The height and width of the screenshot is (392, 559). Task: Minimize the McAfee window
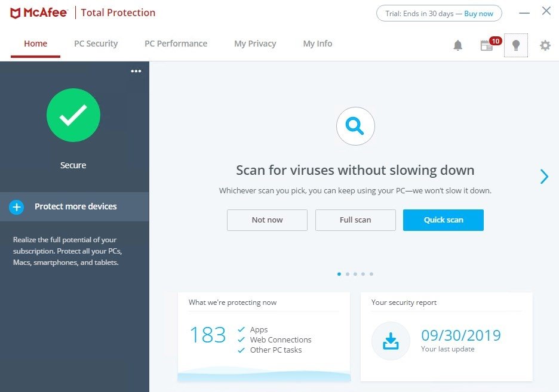(524, 13)
